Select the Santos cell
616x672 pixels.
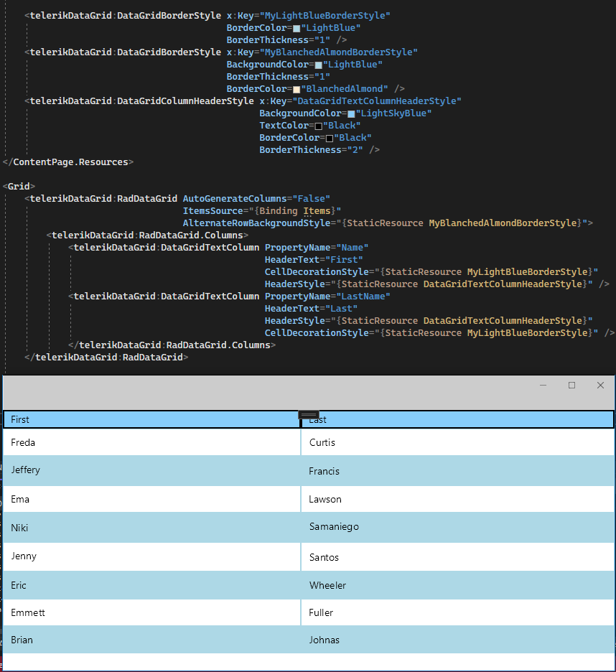pyautogui.click(x=457, y=556)
